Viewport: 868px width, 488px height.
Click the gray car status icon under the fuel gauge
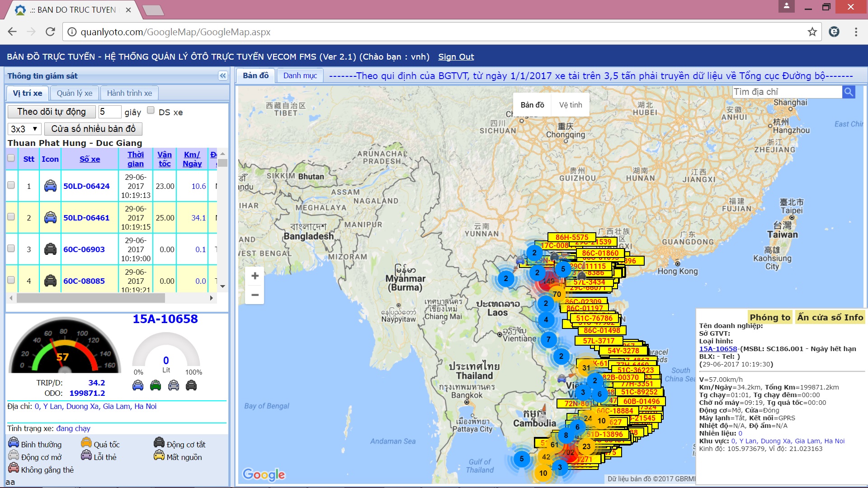174,385
